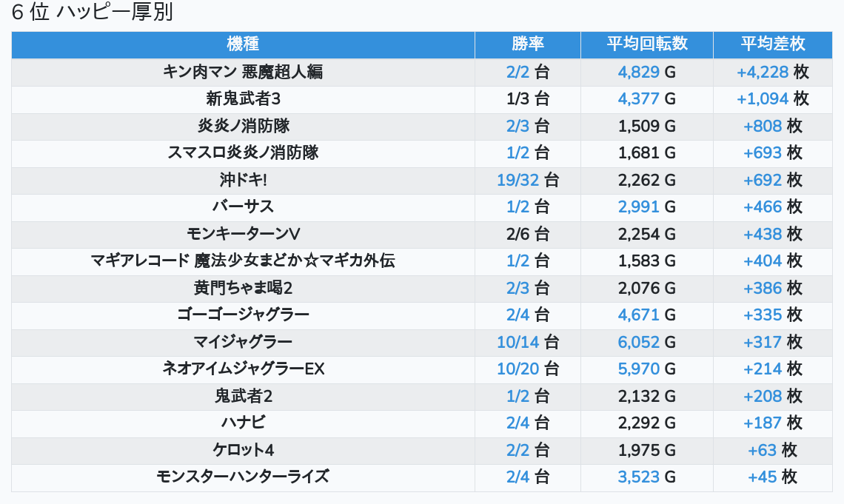Select the ゴーゴージャグラー row name
The image size is (844, 504).
(x=243, y=315)
